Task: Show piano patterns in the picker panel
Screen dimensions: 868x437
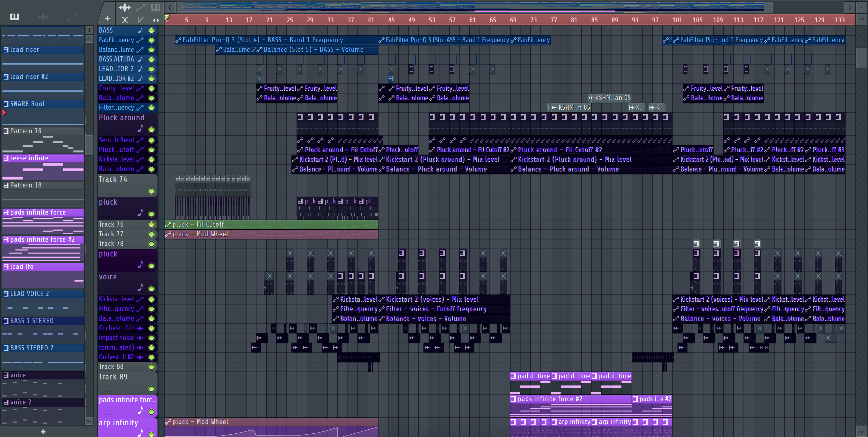Action: [x=14, y=17]
